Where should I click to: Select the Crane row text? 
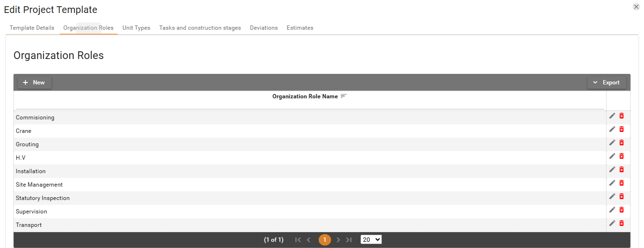[24, 131]
